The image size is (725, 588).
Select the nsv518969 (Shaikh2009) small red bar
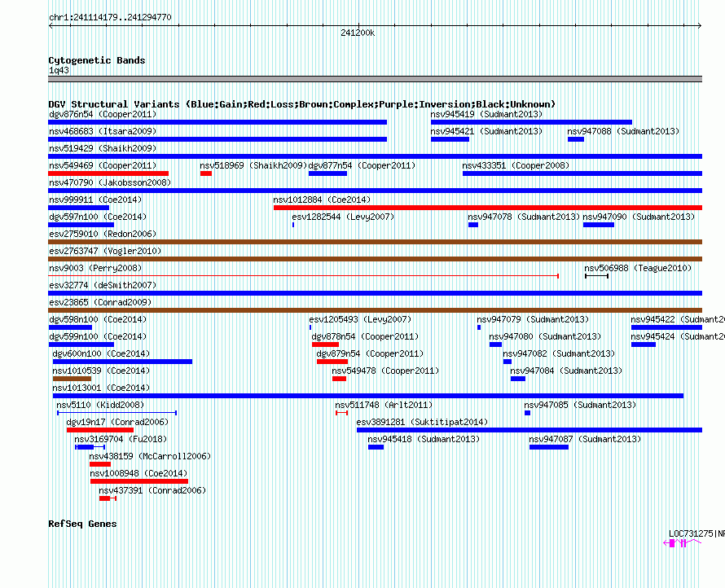pyautogui.click(x=206, y=173)
